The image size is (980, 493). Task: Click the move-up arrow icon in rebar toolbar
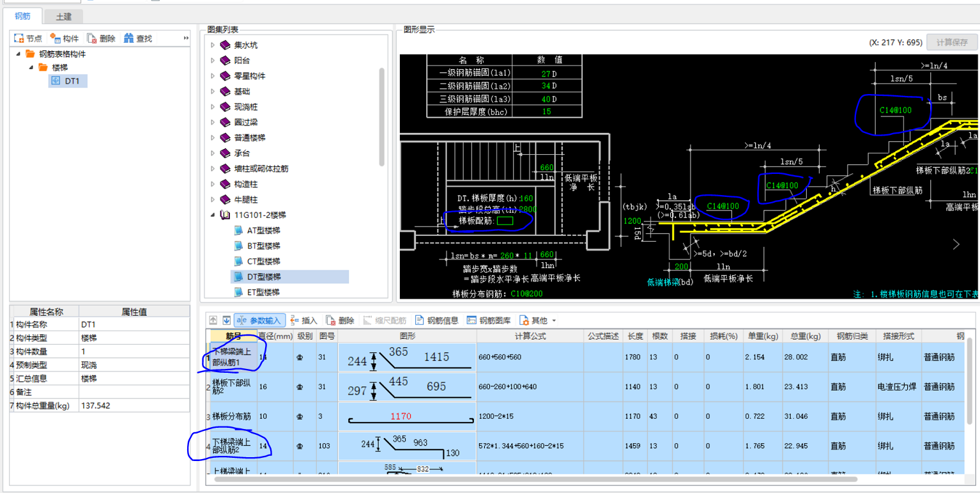[213, 320]
